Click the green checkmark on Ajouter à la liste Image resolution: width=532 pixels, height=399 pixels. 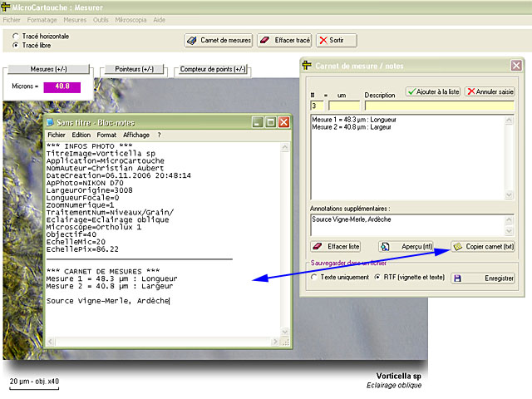point(411,91)
